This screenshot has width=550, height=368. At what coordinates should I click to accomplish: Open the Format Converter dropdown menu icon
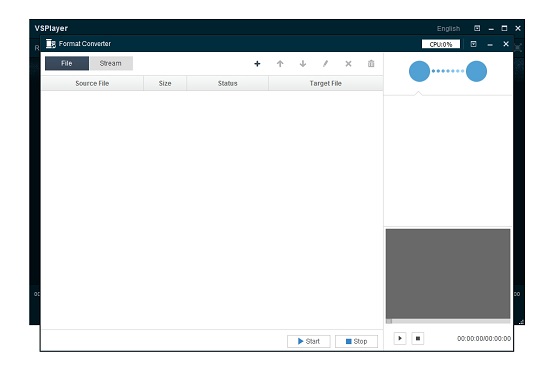pos(473,44)
